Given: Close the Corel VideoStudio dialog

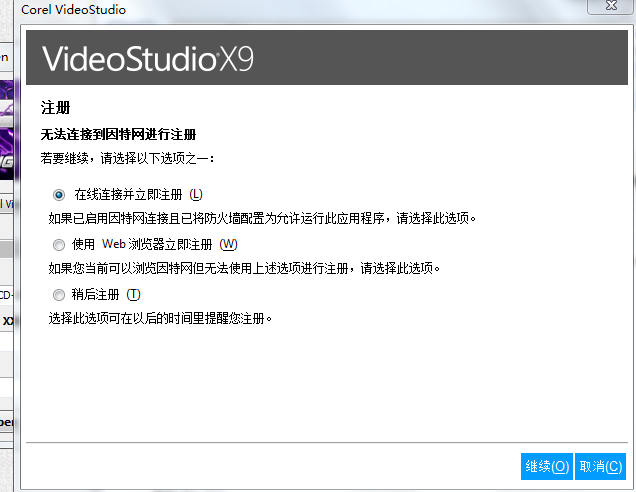Looking at the screenshot, I should pyautogui.click(x=611, y=6).
